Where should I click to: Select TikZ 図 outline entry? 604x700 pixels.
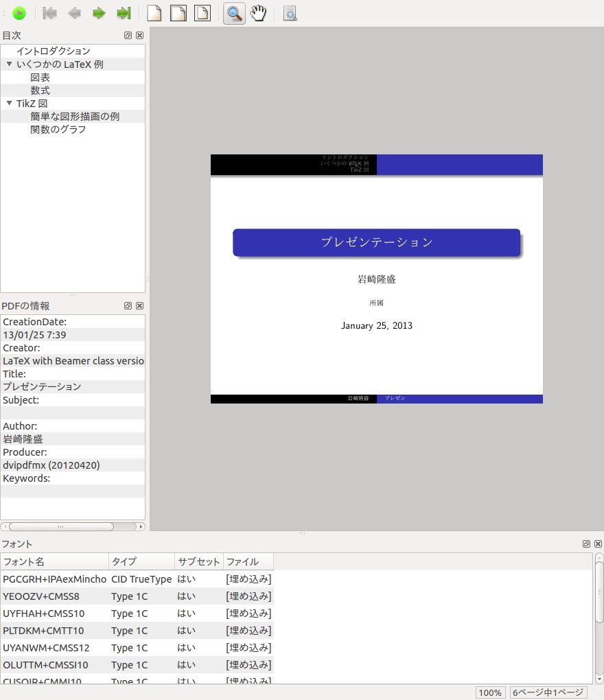click(32, 103)
